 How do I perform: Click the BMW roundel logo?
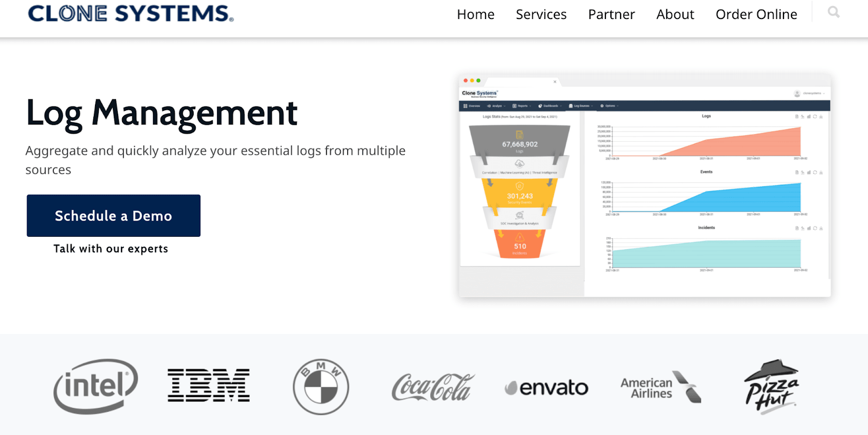pos(321,387)
